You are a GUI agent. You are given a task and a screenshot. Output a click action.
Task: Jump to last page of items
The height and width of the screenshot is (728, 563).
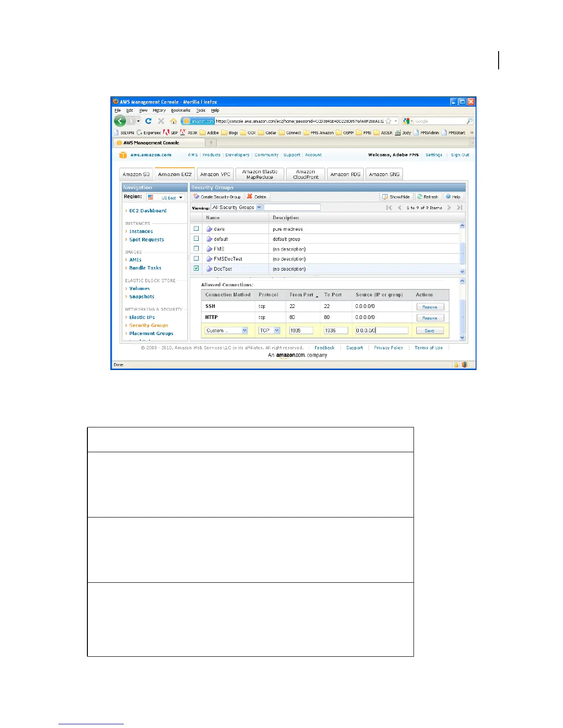point(459,208)
